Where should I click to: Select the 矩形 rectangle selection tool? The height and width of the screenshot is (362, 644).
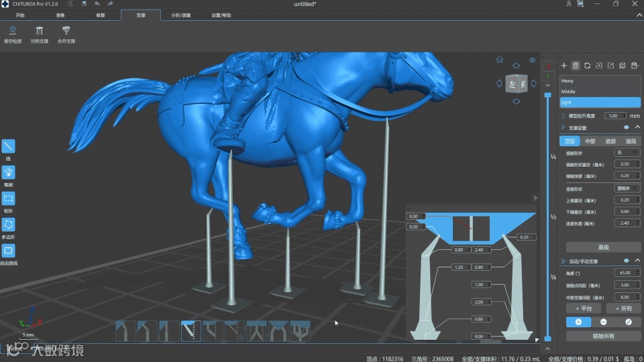pyautogui.click(x=8, y=198)
